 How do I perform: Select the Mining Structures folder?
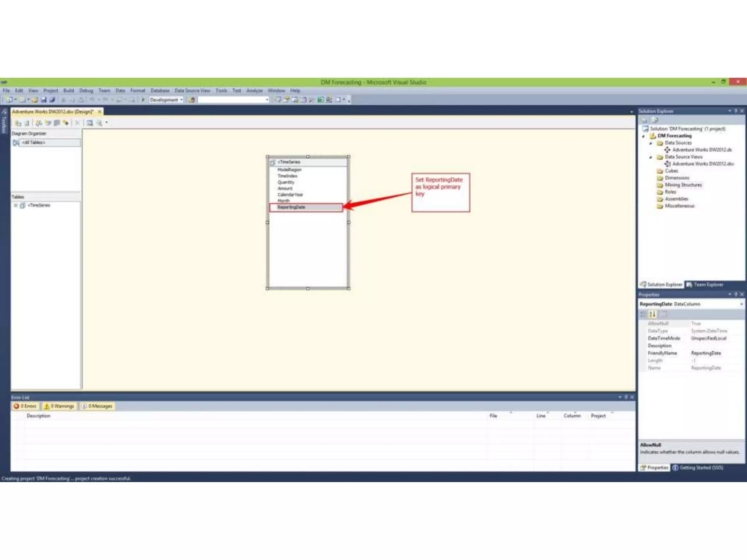[x=683, y=185]
